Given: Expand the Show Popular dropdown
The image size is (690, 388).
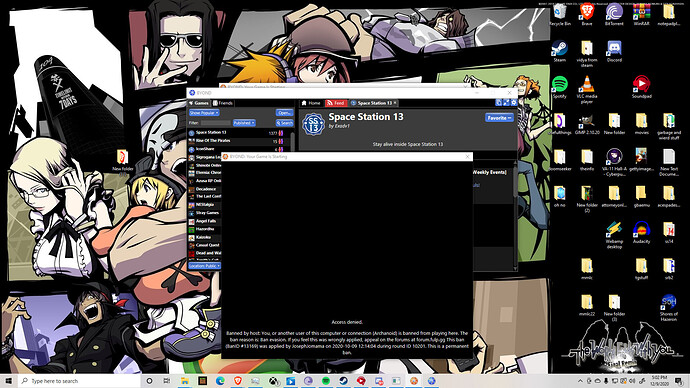Looking at the screenshot, I should pos(204,113).
